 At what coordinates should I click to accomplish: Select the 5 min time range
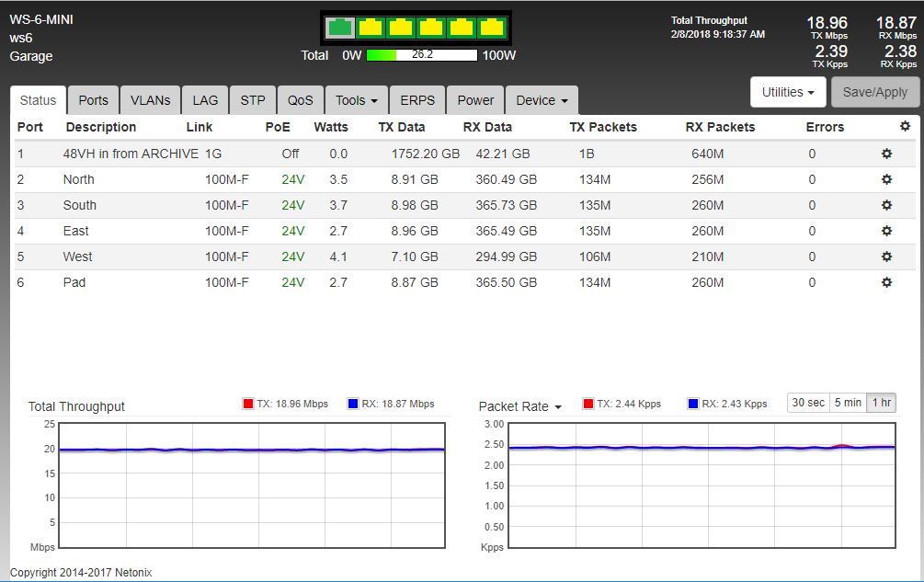pos(847,403)
